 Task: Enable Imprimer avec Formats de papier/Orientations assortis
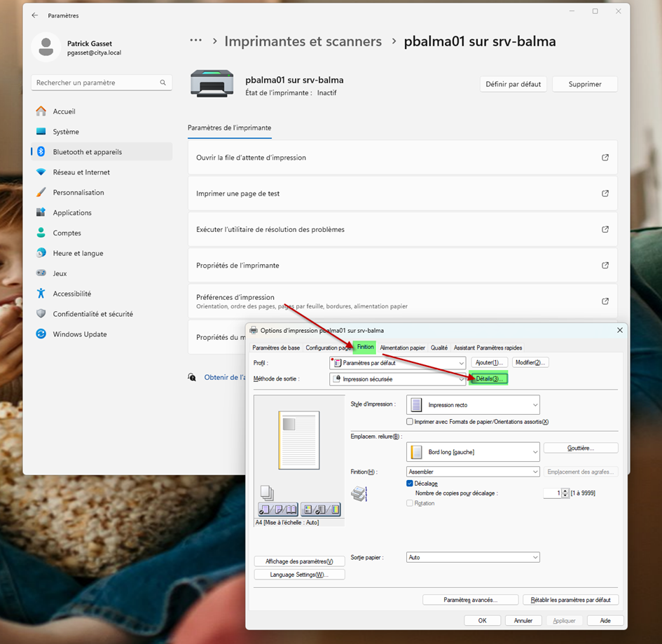tap(410, 422)
